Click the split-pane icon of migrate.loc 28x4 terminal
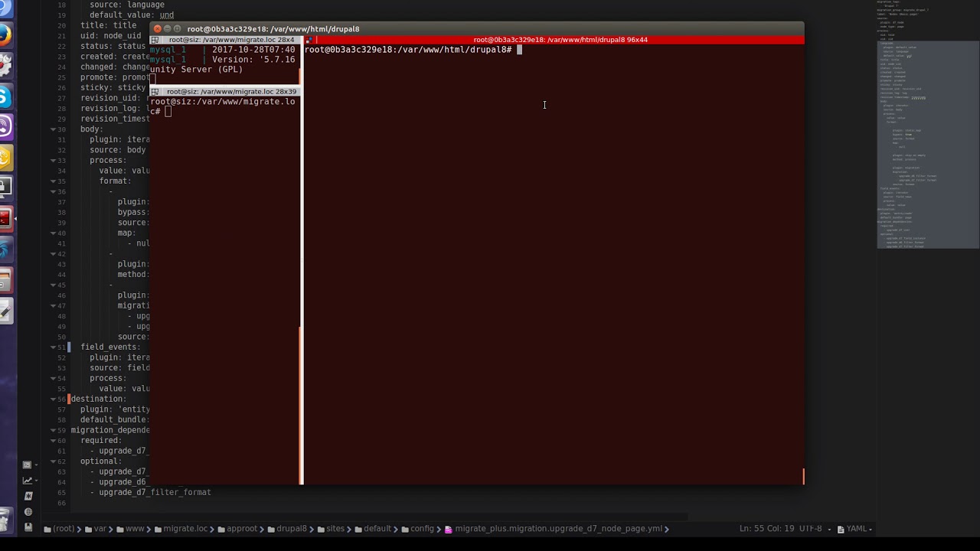Image resolution: width=980 pixels, height=551 pixels. 155,40
